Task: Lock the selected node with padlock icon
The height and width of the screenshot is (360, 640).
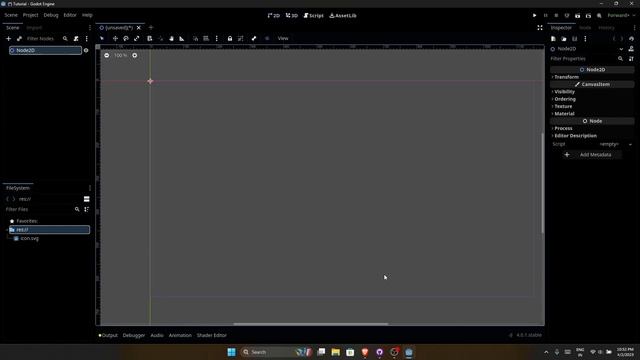Action: pyautogui.click(x=230, y=38)
